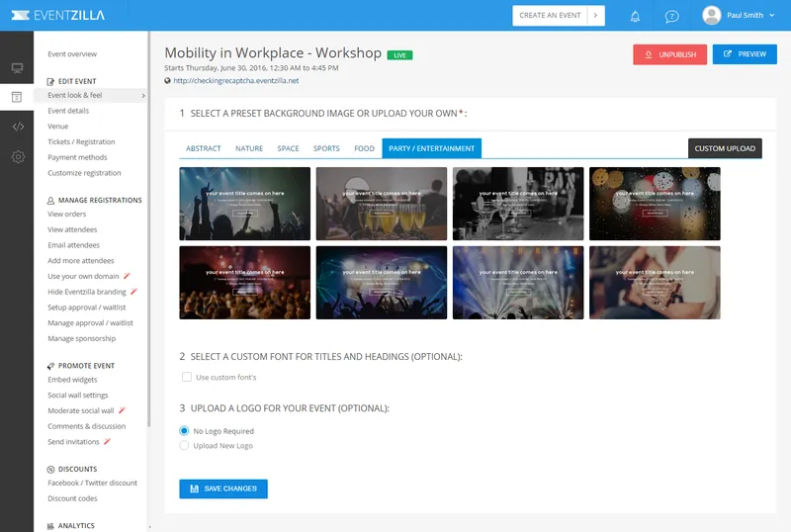791x532 pixels.
Task: Open Email attendees in sidebar
Action: click(x=73, y=245)
